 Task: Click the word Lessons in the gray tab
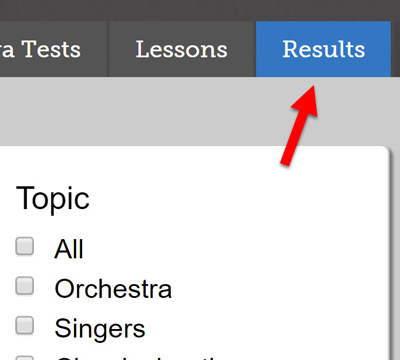click(182, 49)
